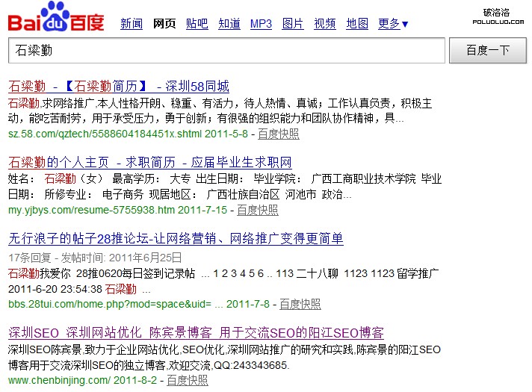Click the Baidu logo
This screenshot has height=392, width=532.
tap(56, 16)
